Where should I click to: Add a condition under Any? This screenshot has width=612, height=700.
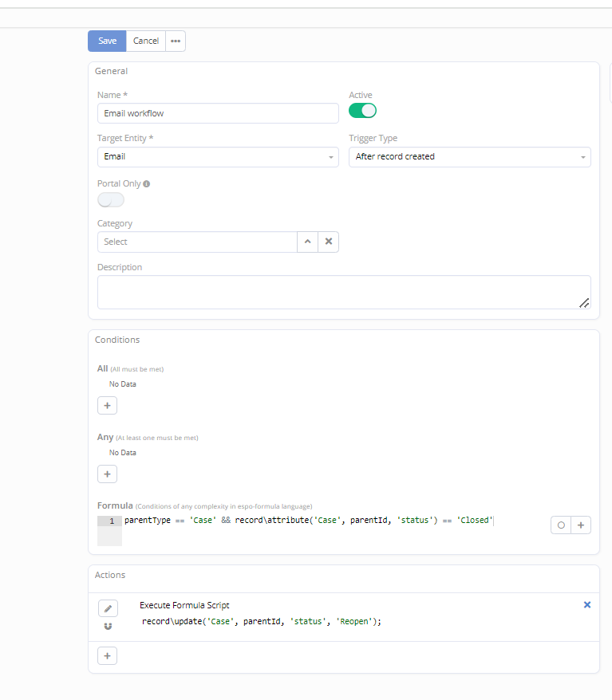pos(107,474)
